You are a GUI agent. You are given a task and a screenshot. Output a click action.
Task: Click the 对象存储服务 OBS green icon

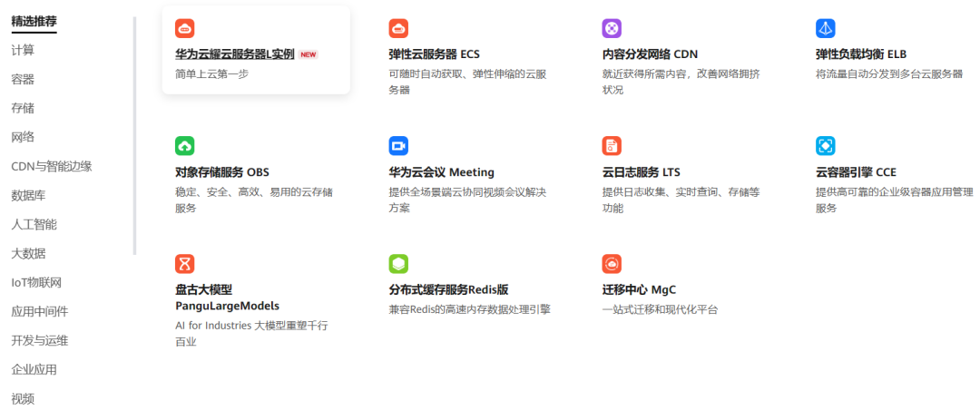[185, 146]
